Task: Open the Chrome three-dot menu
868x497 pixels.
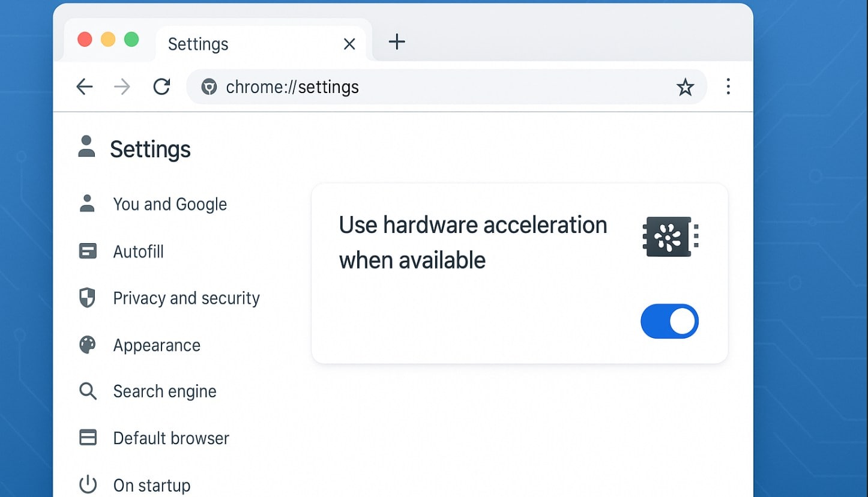Action: (728, 86)
